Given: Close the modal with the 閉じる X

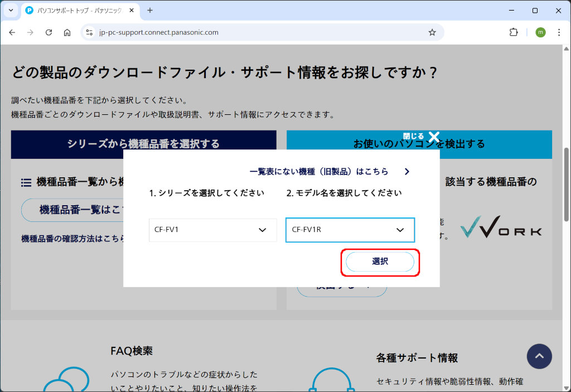Looking at the screenshot, I should (x=422, y=137).
